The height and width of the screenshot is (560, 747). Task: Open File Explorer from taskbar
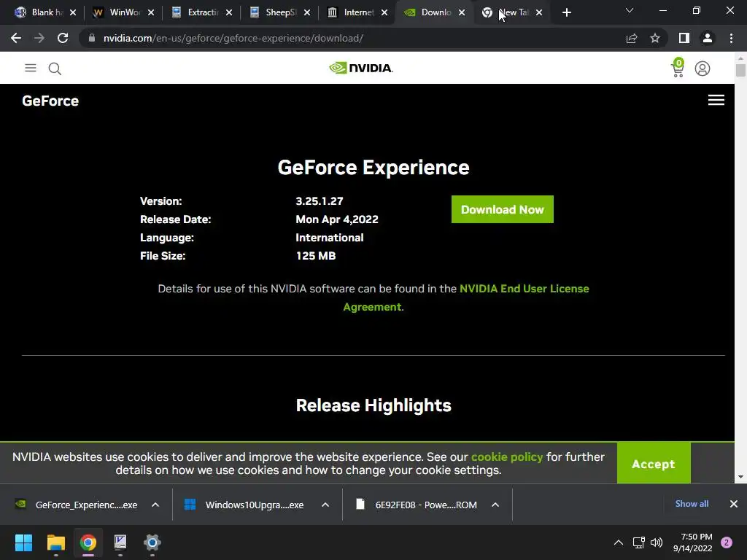pyautogui.click(x=55, y=542)
